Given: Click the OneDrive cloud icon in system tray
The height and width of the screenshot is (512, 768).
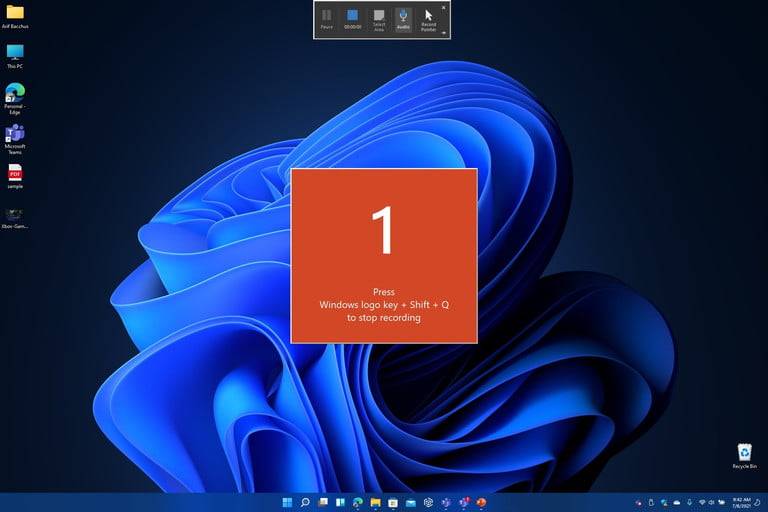Looking at the screenshot, I should 677,503.
